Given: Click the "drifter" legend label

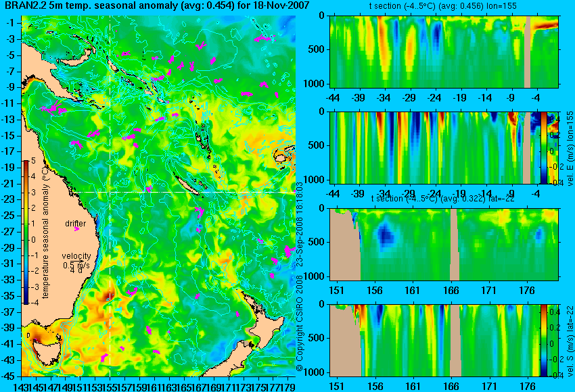Looking at the screenshot, I should [x=76, y=224].
